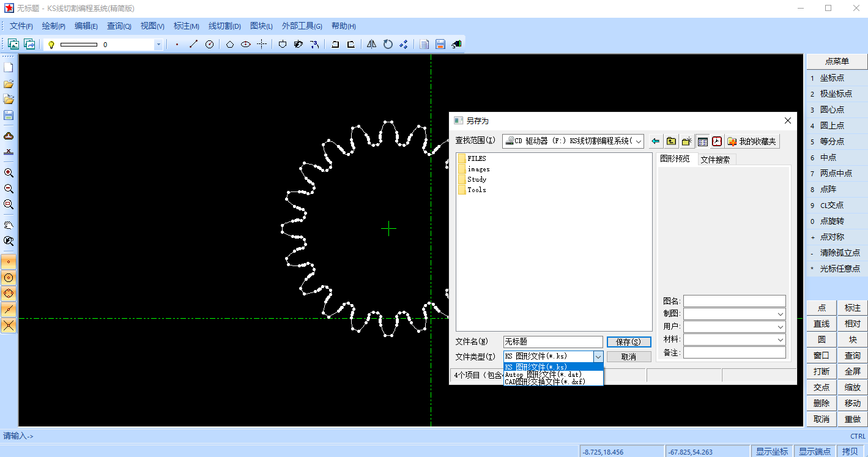Open the 文件(F) menu
This screenshot has width=868, height=457.
pos(20,26)
